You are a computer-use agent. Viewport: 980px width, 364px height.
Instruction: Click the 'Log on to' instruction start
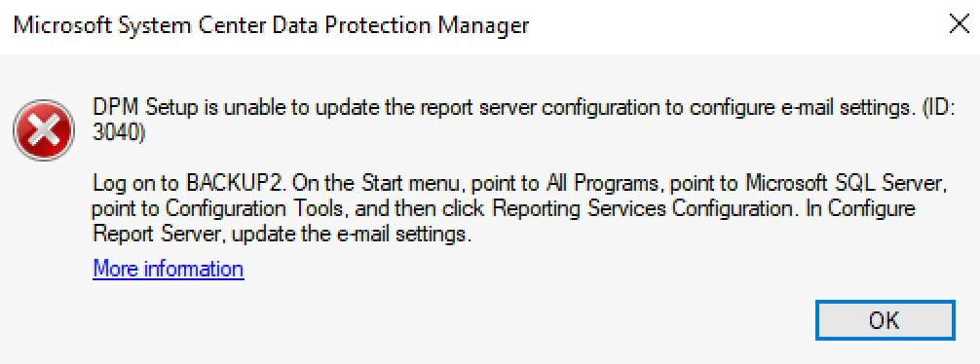(136, 185)
